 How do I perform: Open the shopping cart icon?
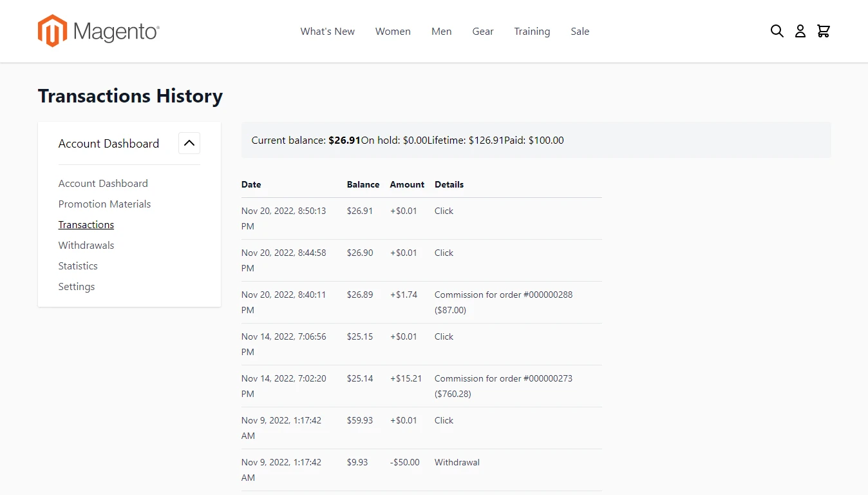(823, 31)
